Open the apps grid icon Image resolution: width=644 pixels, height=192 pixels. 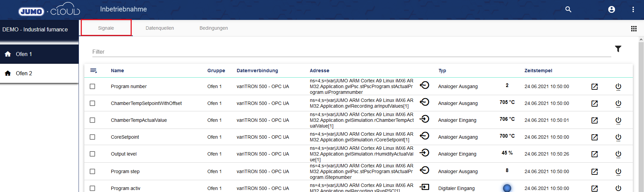point(634,29)
